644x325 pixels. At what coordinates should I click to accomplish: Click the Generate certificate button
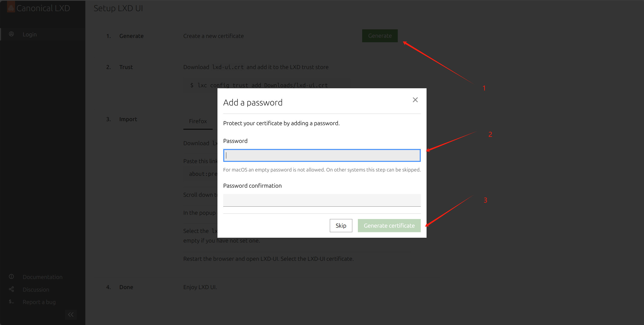click(389, 226)
